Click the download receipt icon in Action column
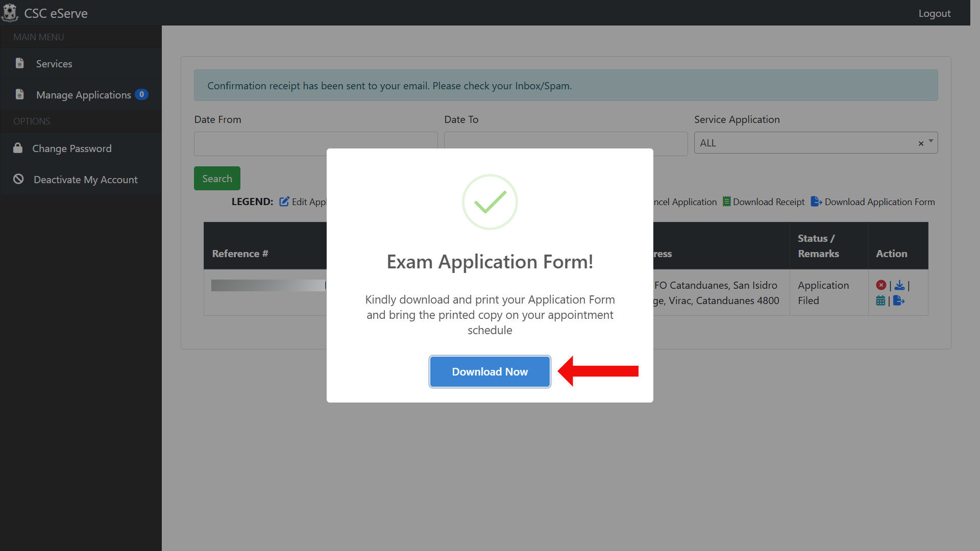Viewport: 980px width, 551px height. 899,285
